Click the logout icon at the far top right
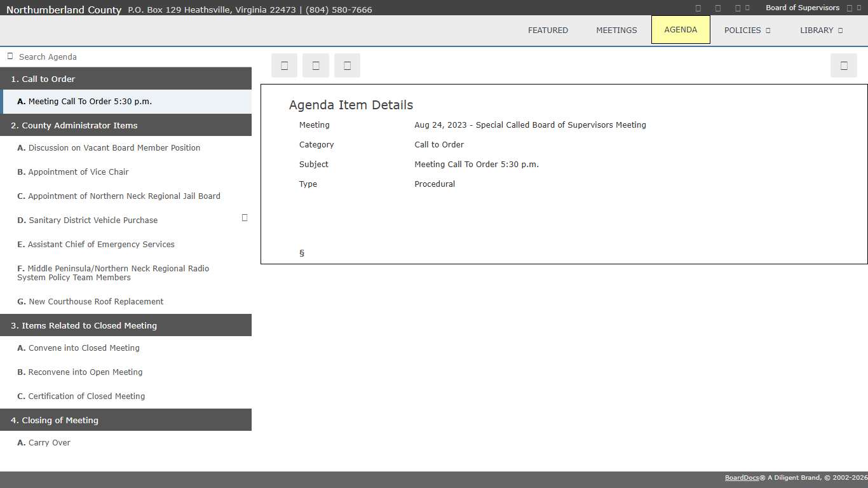Image resolution: width=868 pixels, height=488 pixels. tap(860, 8)
